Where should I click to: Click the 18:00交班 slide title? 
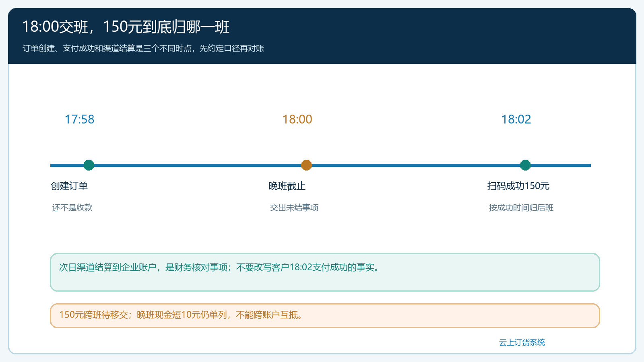pyautogui.click(x=126, y=27)
